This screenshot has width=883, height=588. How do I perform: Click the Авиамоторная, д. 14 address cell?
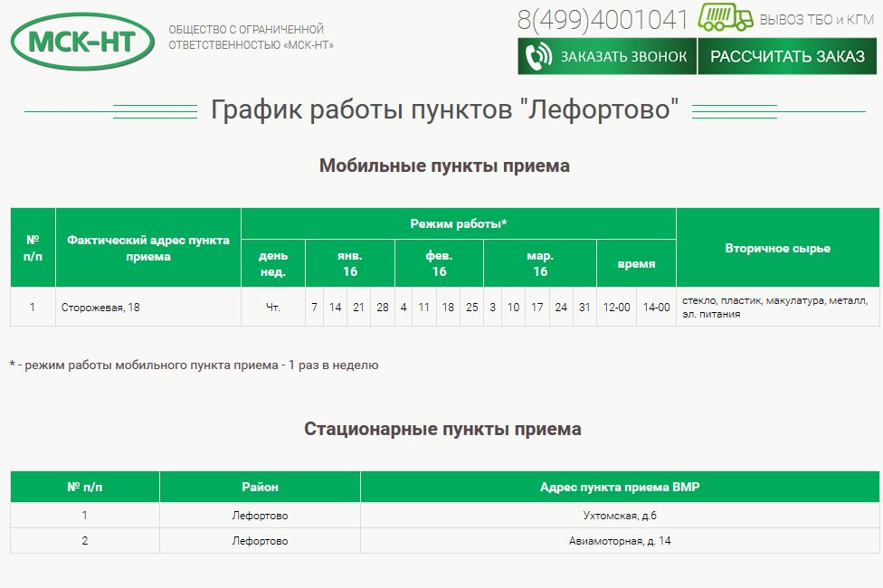click(x=620, y=541)
